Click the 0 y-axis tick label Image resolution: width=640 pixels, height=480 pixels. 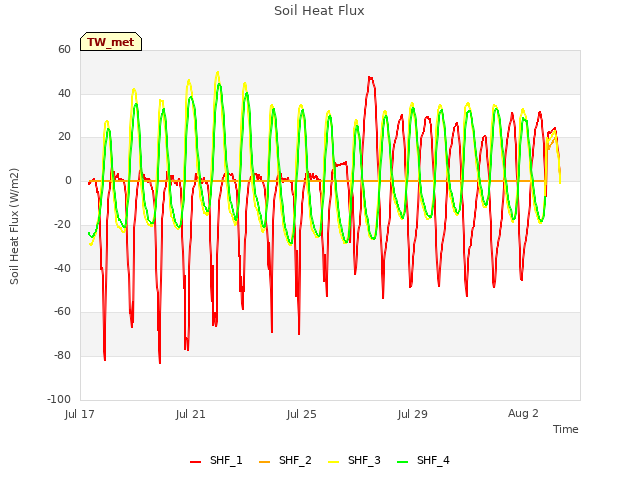68,180
